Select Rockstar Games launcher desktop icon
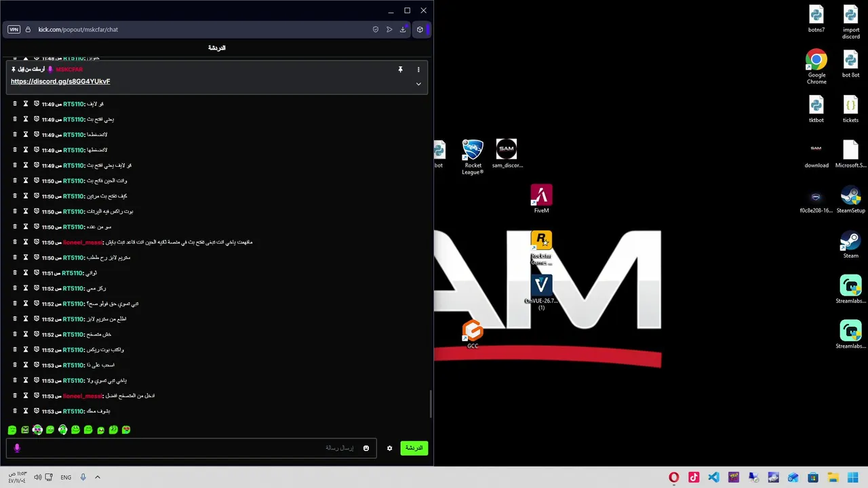This screenshot has width=868, height=488. click(541, 248)
